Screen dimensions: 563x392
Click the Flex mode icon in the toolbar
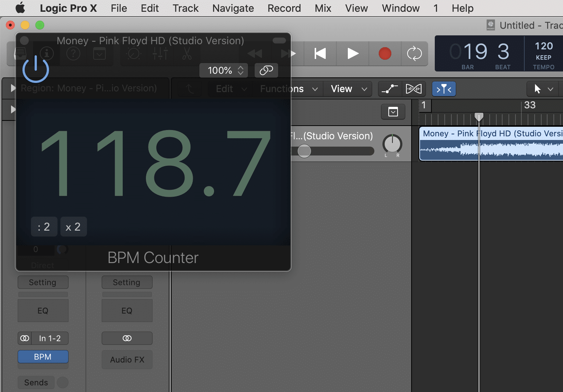[x=413, y=89]
